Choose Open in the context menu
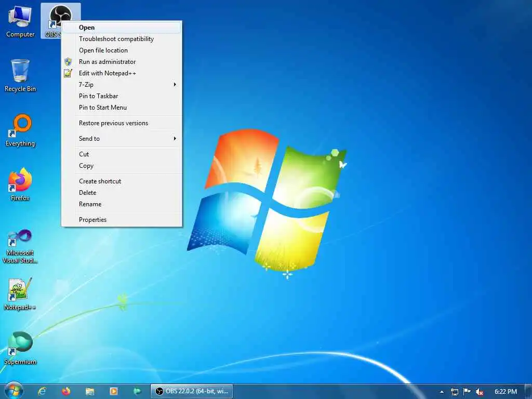 [x=122, y=28]
